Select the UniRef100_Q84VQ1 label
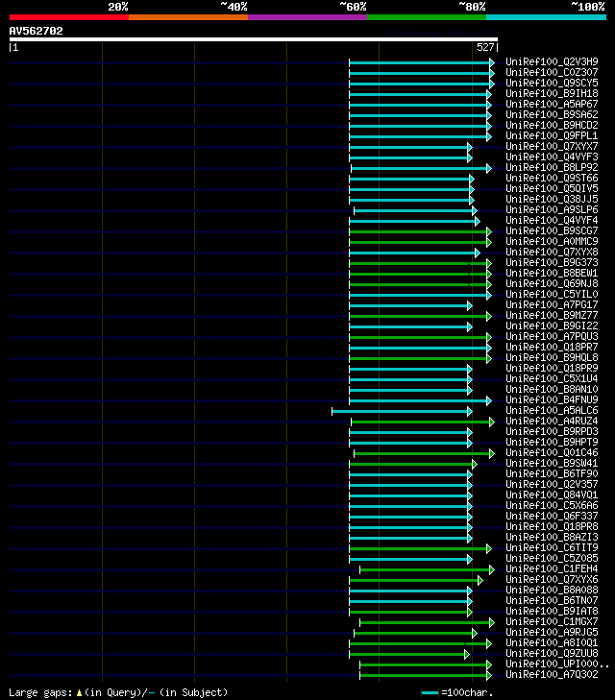 (x=552, y=495)
